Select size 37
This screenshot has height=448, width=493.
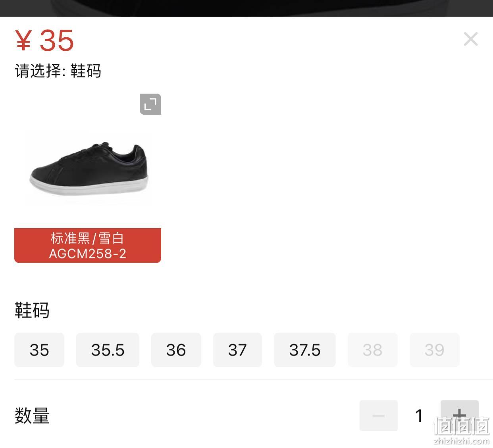pyautogui.click(x=237, y=350)
